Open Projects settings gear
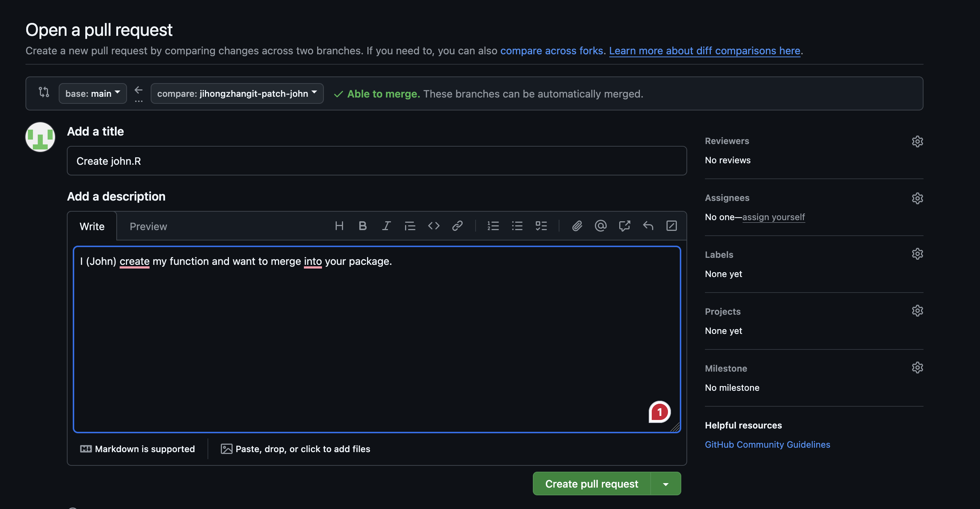Screen dimensions: 980x509 pyautogui.click(x=917, y=311)
